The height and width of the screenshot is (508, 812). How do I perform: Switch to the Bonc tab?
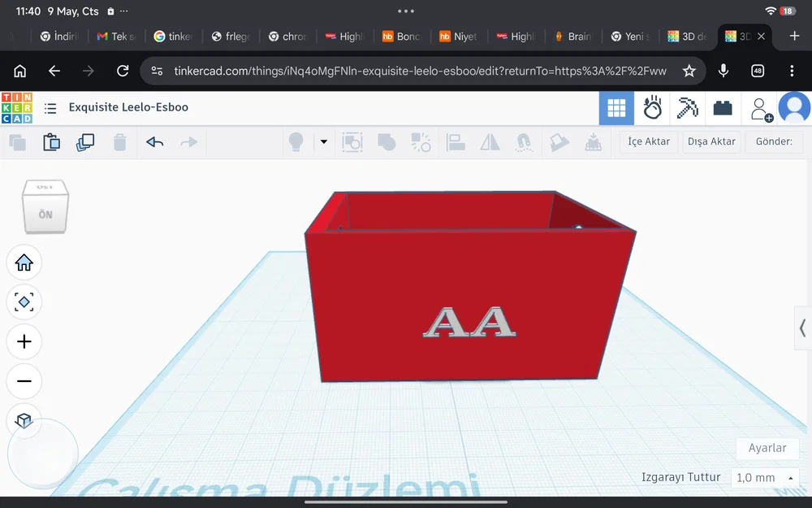click(402, 37)
